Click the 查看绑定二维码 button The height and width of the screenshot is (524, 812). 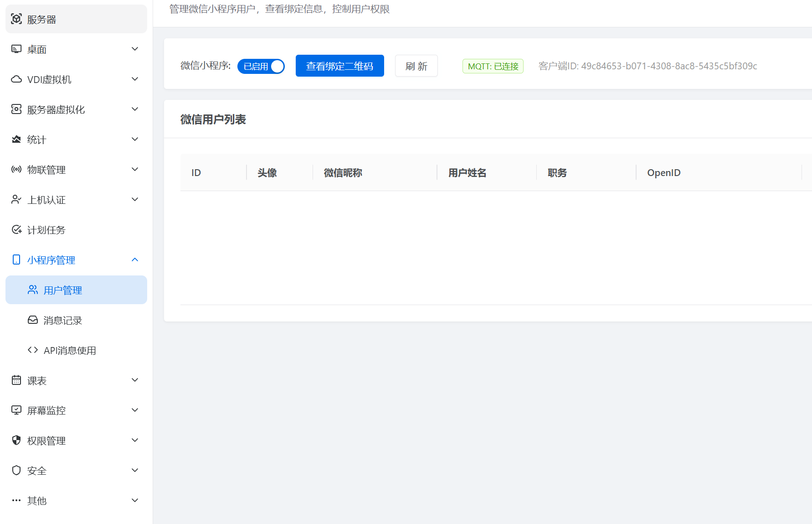[339, 66]
